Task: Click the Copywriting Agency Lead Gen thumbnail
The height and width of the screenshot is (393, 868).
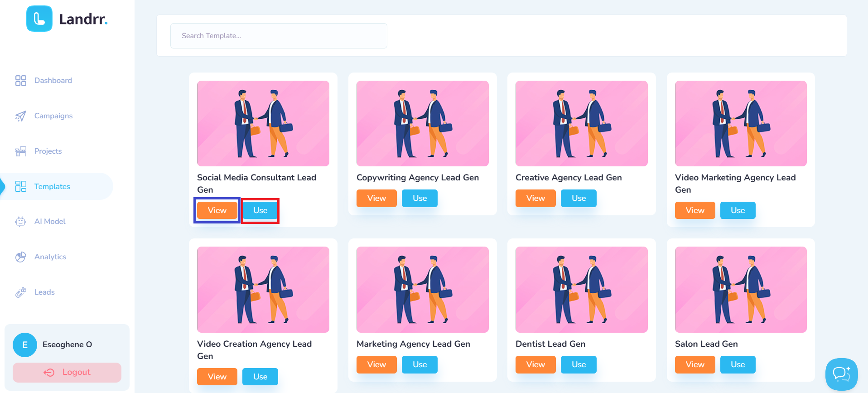Action: pos(423,123)
